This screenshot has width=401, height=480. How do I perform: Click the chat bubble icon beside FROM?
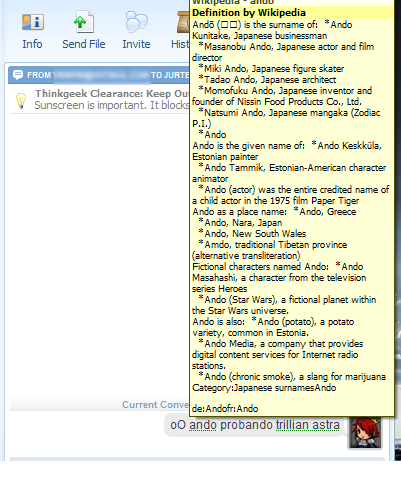[18, 75]
